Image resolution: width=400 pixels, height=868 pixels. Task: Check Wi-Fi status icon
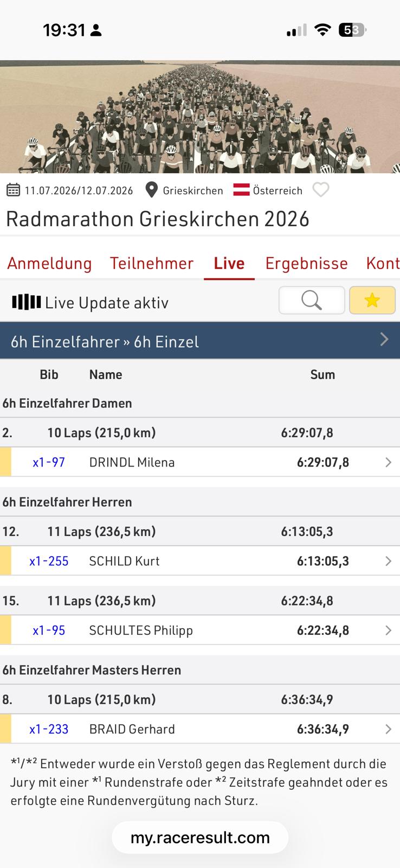tap(322, 30)
